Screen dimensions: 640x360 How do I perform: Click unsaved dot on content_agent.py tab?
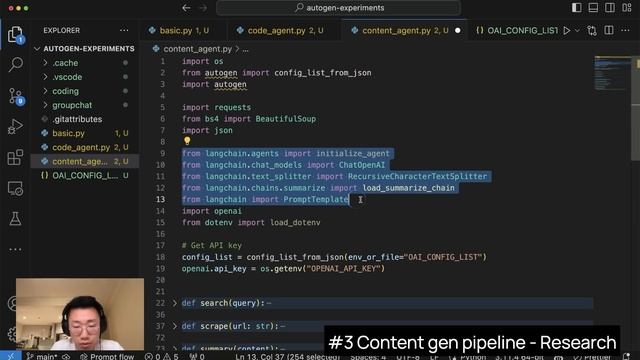458,31
